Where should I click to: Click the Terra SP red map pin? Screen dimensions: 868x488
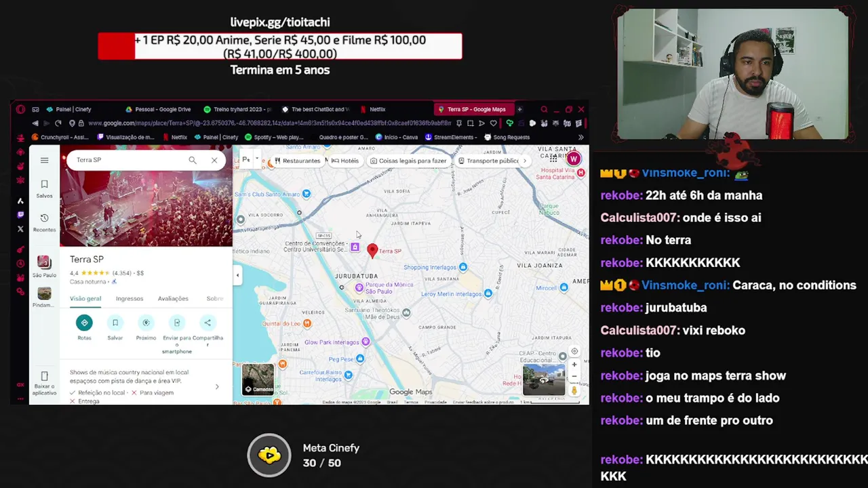[x=372, y=251]
